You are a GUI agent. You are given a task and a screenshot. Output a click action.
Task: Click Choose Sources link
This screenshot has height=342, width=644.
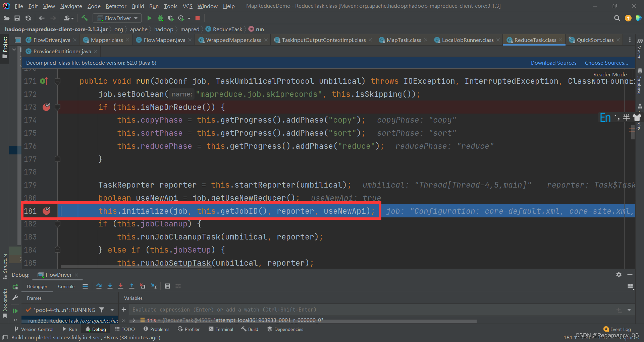[606, 63]
